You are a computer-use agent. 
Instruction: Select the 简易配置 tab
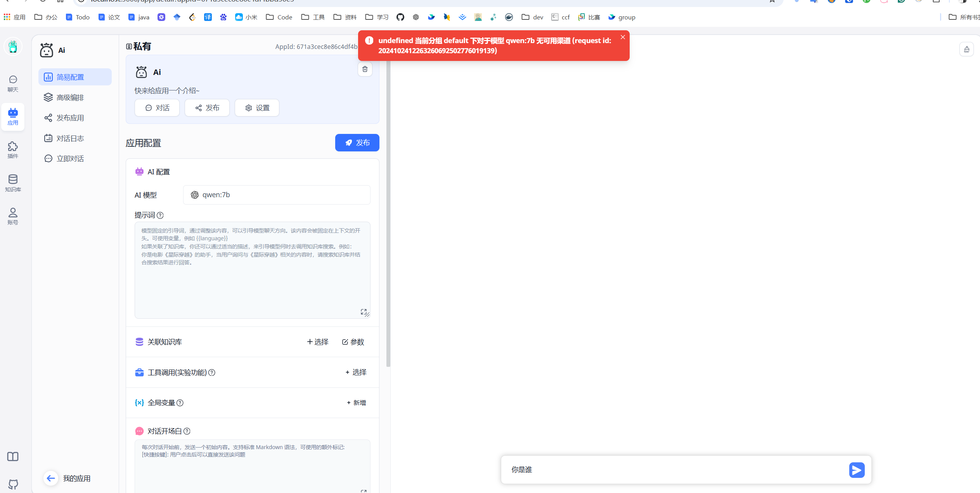click(x=75, y=77)
